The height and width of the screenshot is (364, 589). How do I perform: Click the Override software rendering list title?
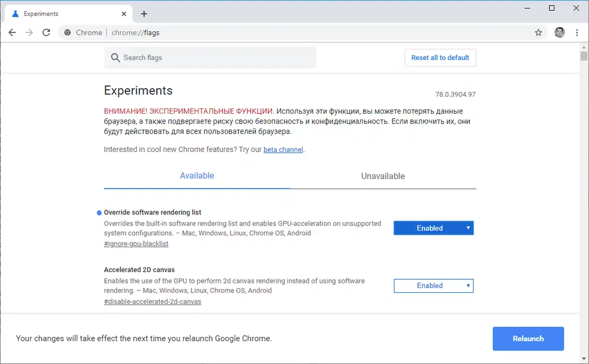153,212
